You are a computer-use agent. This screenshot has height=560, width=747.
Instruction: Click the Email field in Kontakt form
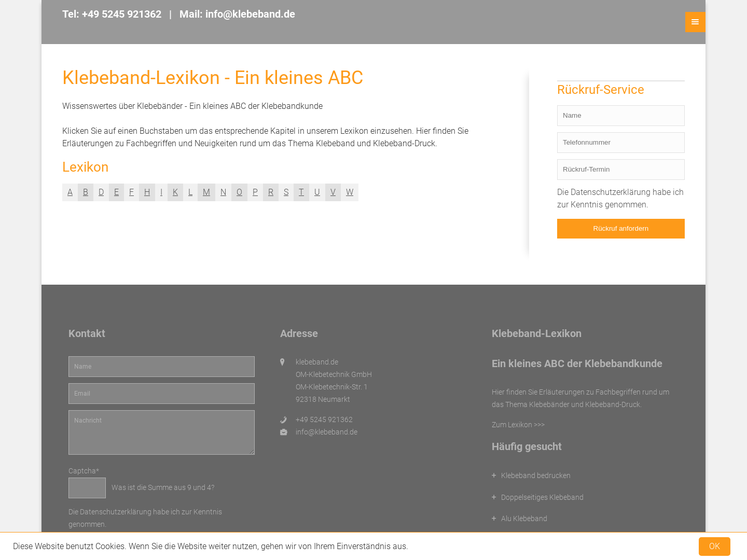point(161,394)
